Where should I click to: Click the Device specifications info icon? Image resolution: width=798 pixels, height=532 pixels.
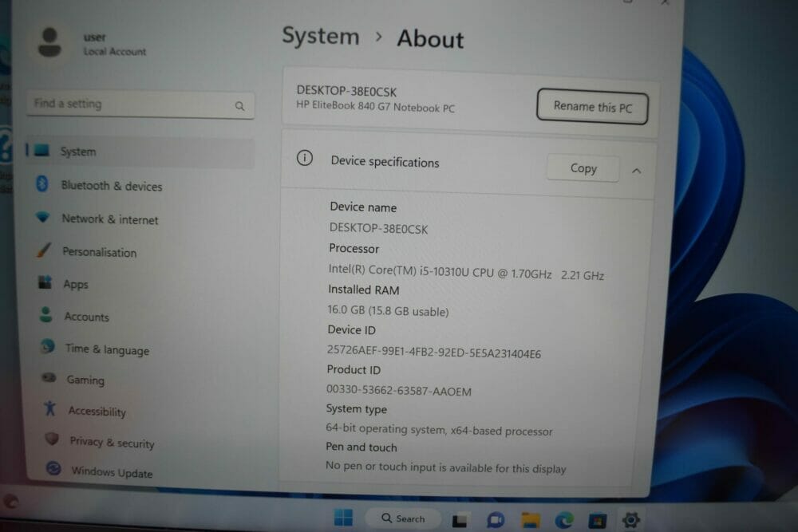coord(304,158)
